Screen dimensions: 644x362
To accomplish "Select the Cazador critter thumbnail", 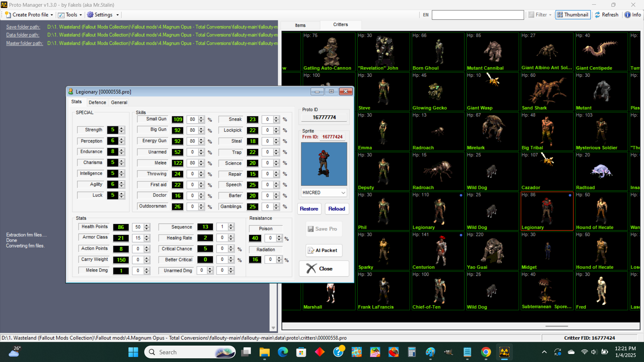I will tap(547, 171).
